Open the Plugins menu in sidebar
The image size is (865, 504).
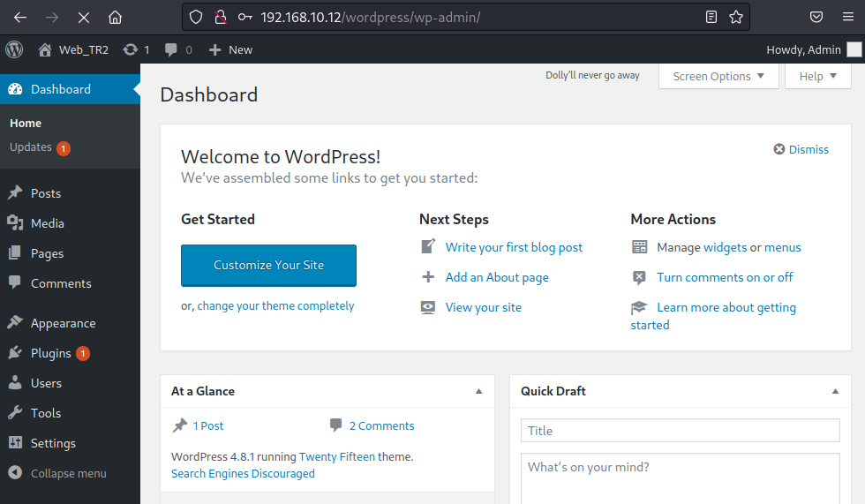click(x=50, y=353)
